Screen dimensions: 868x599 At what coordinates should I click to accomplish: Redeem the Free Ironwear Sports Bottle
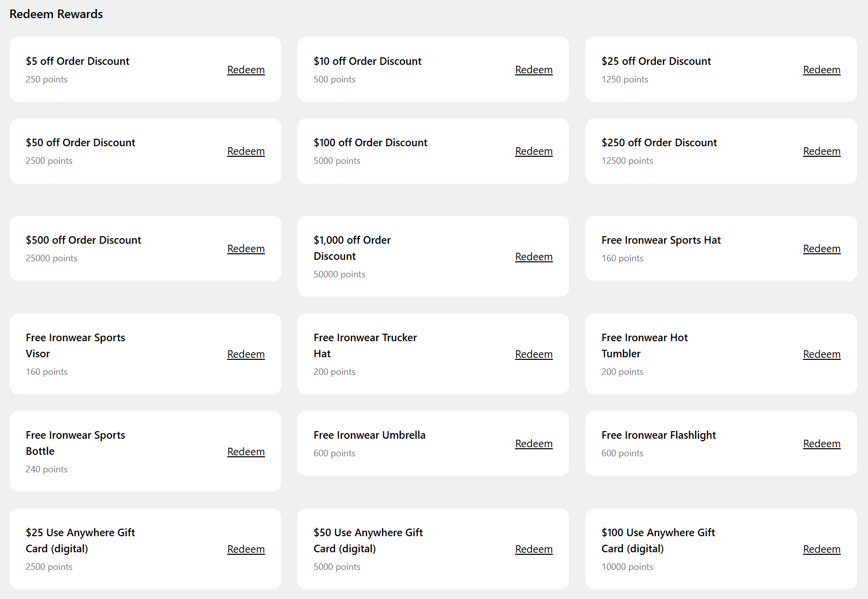(x=246, y=452)
